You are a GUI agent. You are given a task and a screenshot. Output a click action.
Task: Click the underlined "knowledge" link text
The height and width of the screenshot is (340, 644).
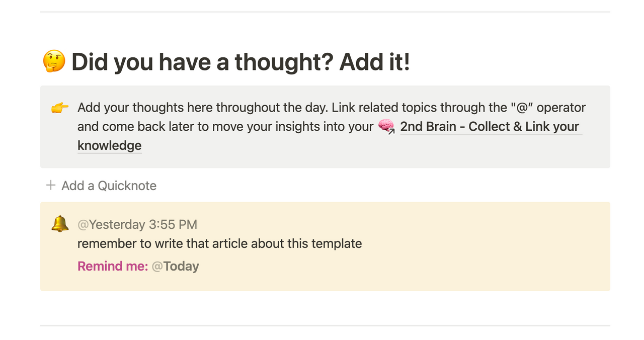point(109,146)
